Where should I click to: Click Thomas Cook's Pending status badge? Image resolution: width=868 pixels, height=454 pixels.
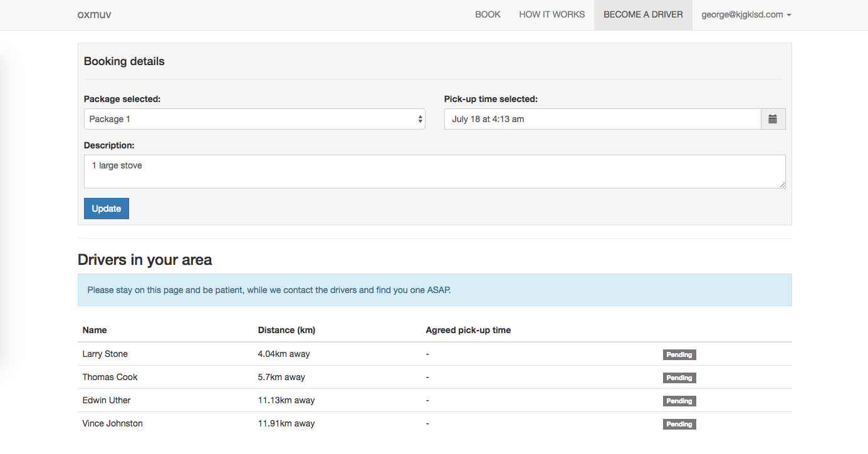tap(679, 378)
